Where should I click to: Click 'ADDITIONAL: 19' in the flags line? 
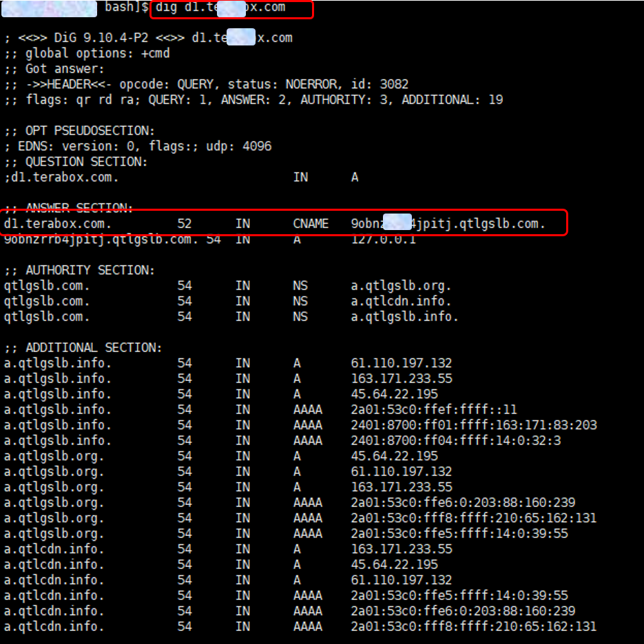453,100
